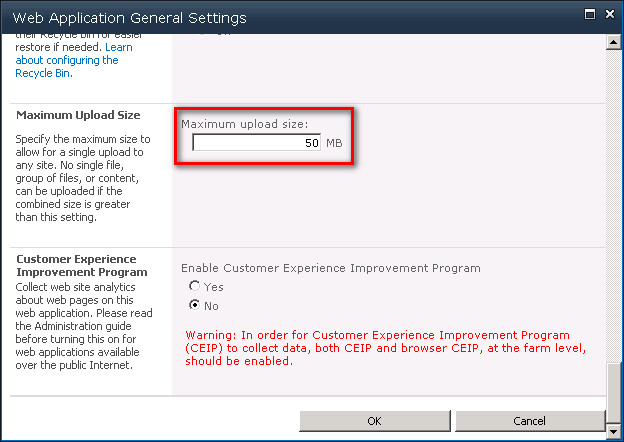This screenshot has width=624, height=442.
Task: Click the Maximum upload size text field
Action: click(x=256, y=143)
